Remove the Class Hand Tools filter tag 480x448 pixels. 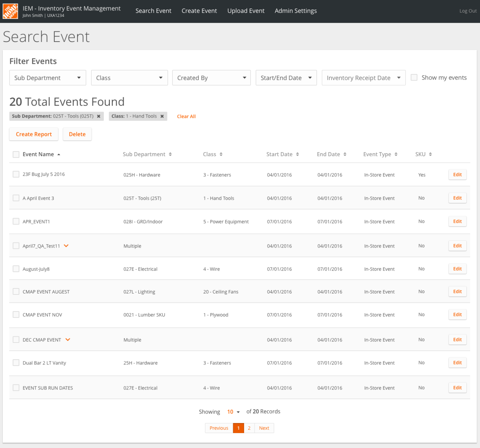pyautogui.click(x=162, y=116)
